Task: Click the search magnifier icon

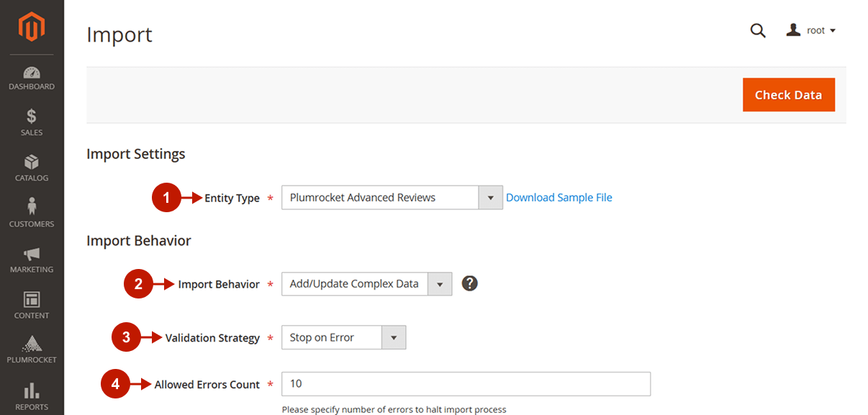Action: click(758, 31)
